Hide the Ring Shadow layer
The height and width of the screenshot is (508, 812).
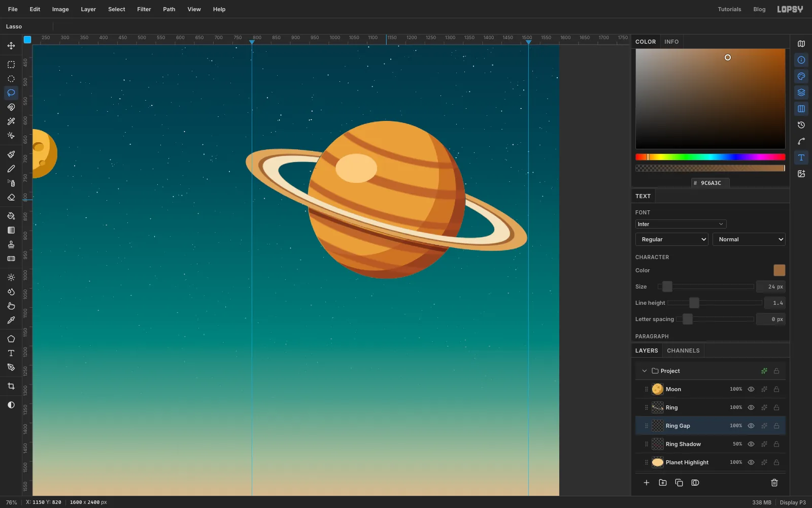coord(751,444)
